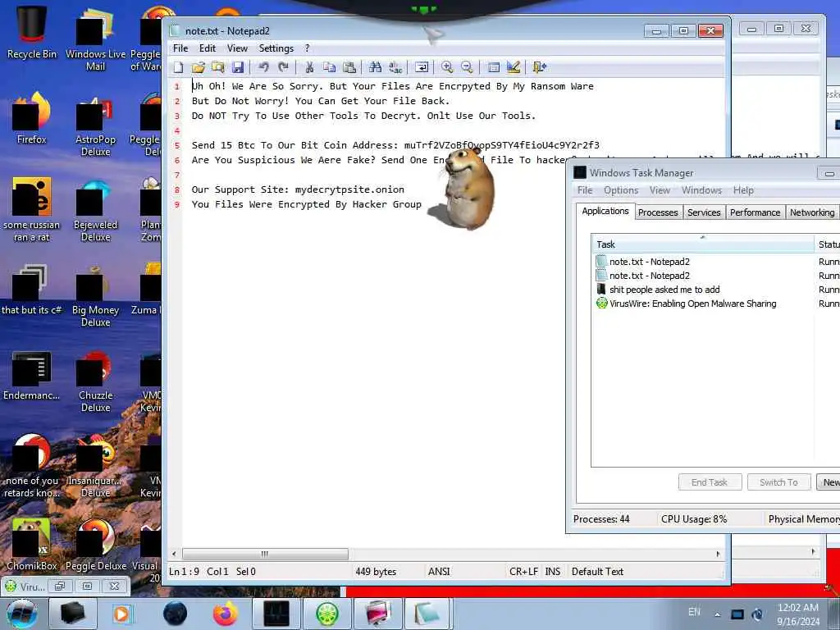
Task: Select the Applications tab in Task Manager
Action: (x=605, y=211)
